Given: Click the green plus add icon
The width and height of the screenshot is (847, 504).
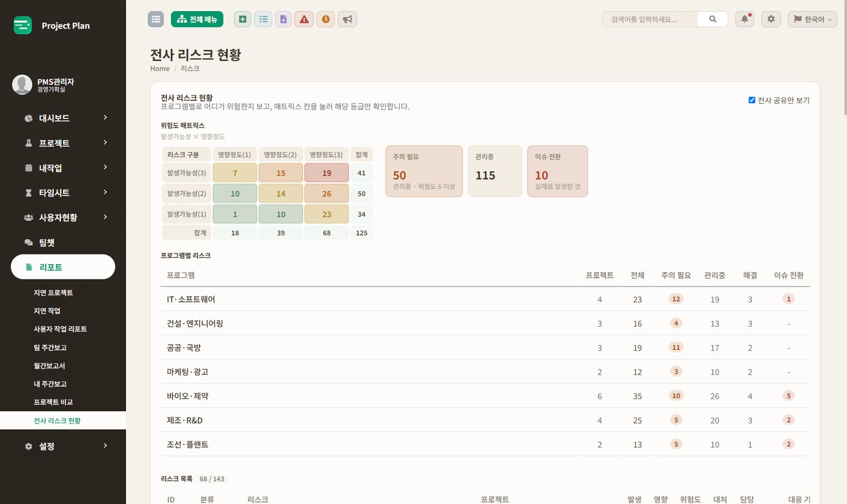Looking at the screenshot, I should coord(242,19).
